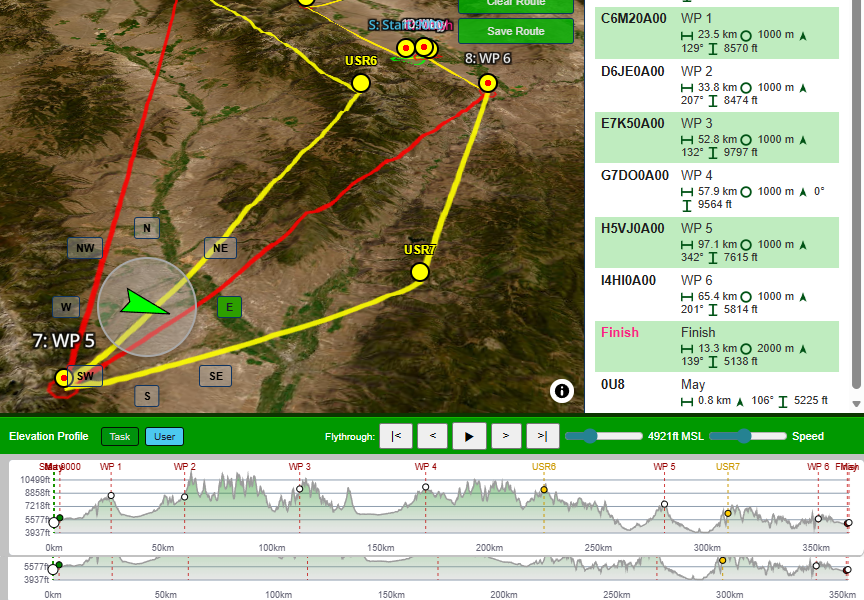The image size is (864, 600).
Task: Click the Elevation Profile label
Action: [x=48, y=436]
